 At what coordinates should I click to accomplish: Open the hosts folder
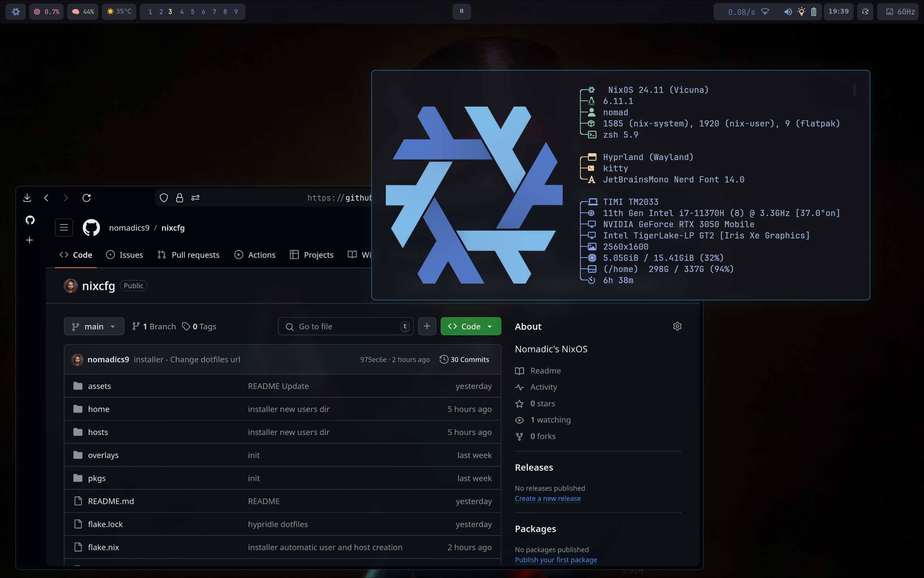pos(98,432)
